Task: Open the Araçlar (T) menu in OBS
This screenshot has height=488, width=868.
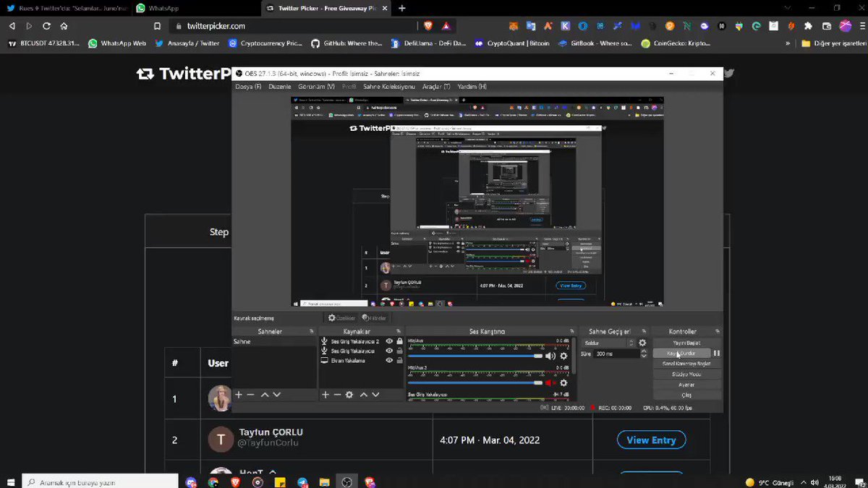Action: (x=436, y=87)
